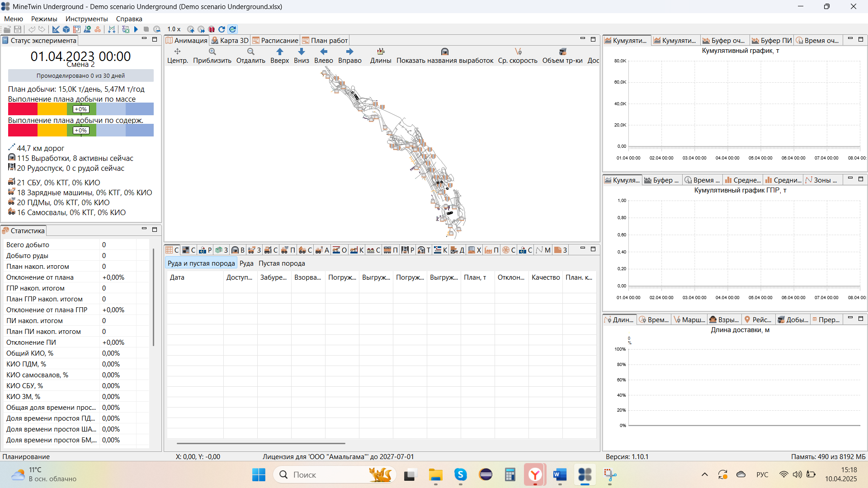Open the Инструменты menu
This screenshot has width=868, height=488.
click(x=87, y=19)
